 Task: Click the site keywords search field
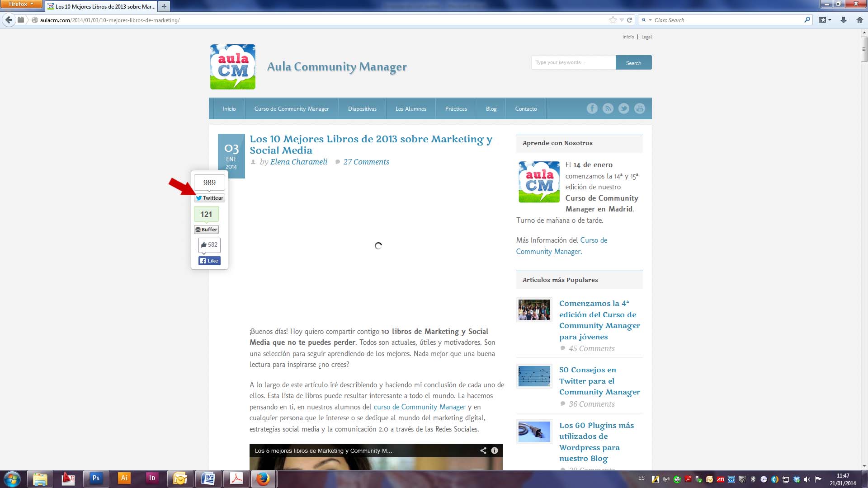click(573, 62)
